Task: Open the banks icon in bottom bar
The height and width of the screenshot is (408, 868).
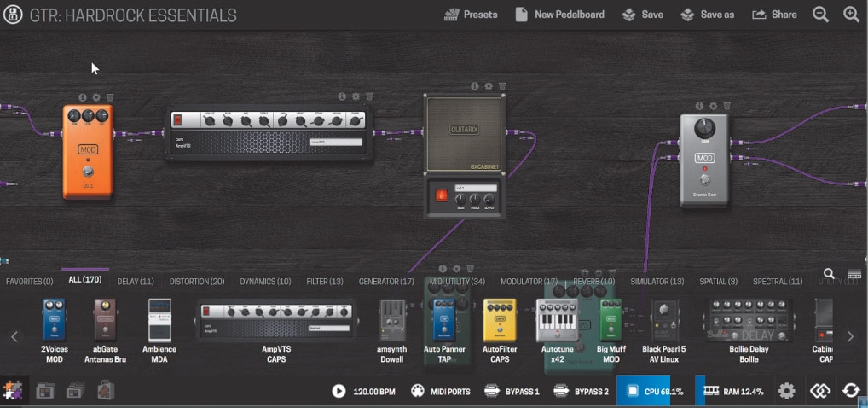Action: 75,391
